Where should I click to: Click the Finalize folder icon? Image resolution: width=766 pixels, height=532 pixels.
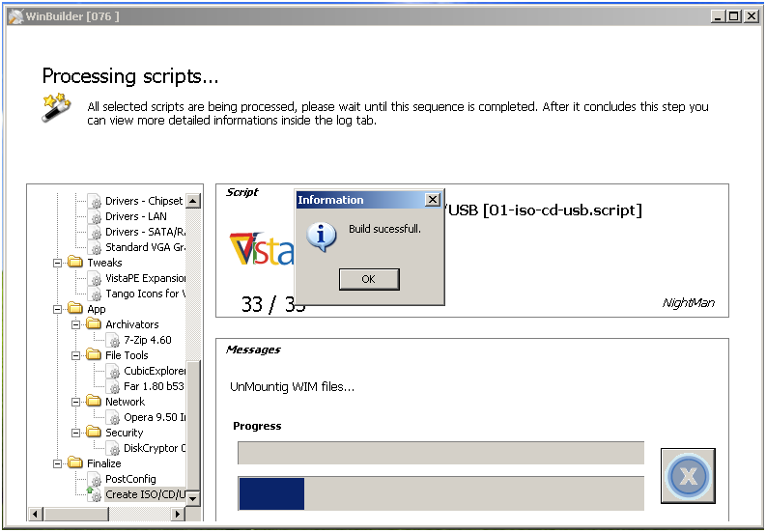[x=75, y=462]
